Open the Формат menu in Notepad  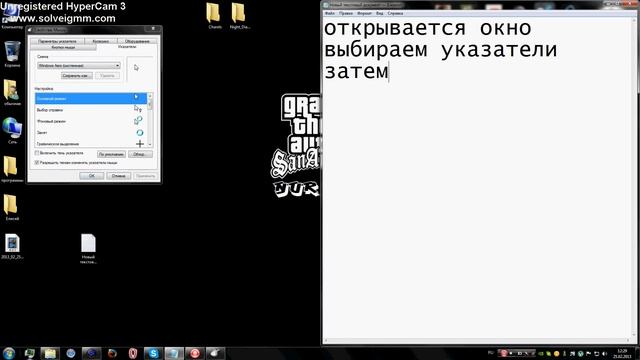point(364,13)
